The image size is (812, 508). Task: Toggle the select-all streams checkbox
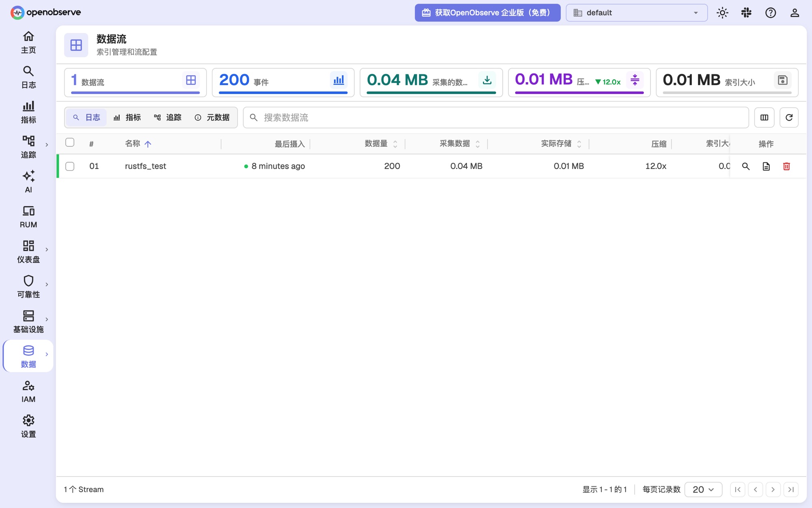pos(70,142)
